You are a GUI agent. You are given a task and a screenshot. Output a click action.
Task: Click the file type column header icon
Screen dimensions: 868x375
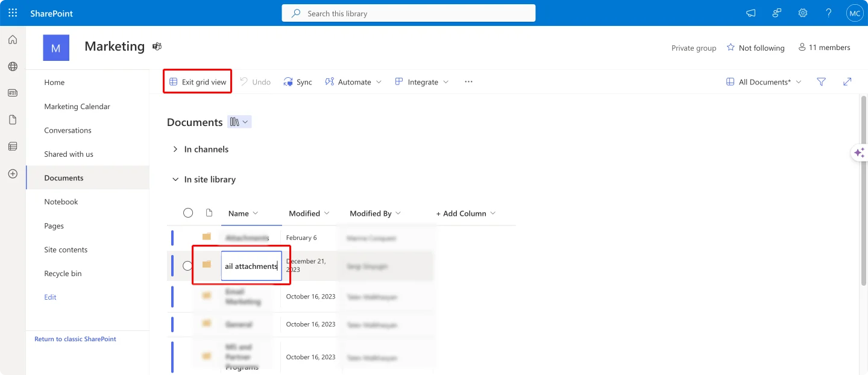pyautogui.click(x=209, y=213)
